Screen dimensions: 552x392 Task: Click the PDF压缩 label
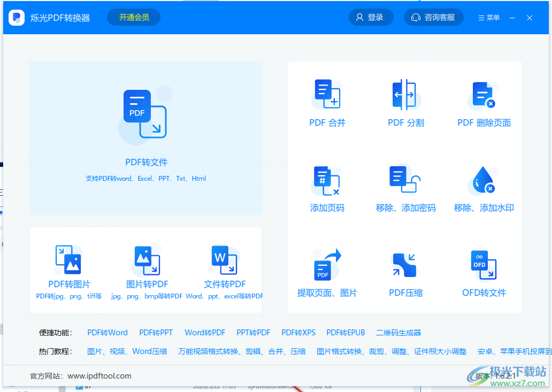point(405,293)
